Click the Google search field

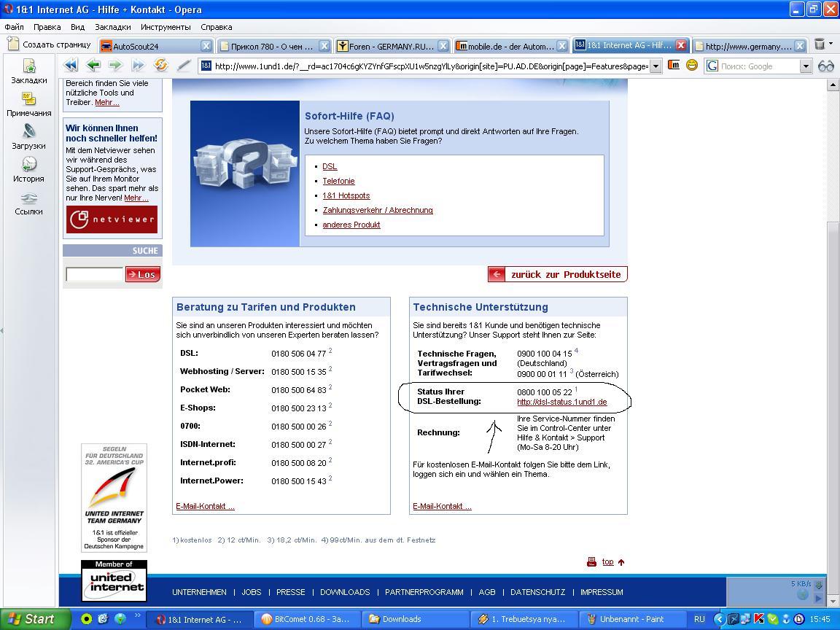[759, 66]
